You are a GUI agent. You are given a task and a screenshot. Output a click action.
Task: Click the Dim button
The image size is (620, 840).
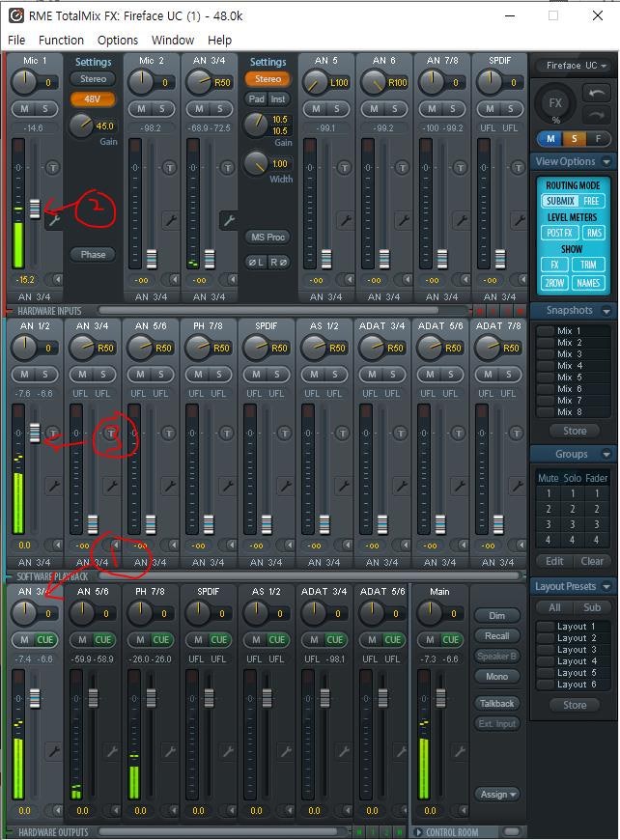pyautogui.click(x=497, y=616)
